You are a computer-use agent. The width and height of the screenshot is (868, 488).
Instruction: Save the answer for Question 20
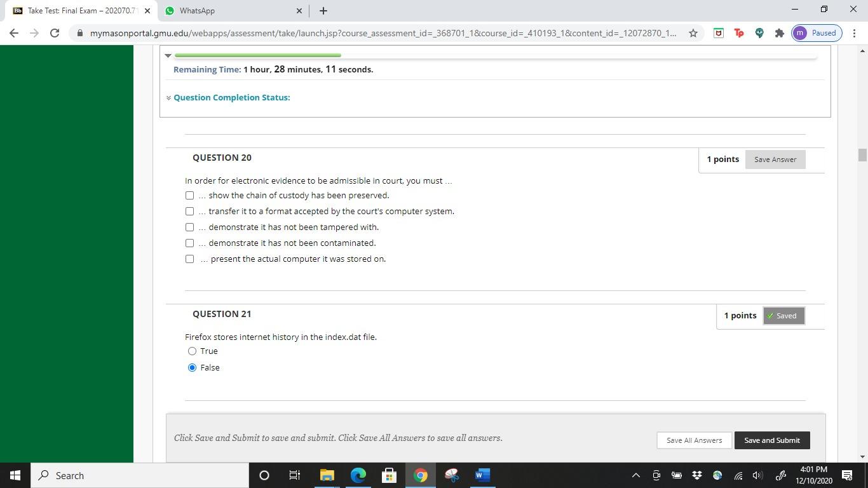[775, 159]
